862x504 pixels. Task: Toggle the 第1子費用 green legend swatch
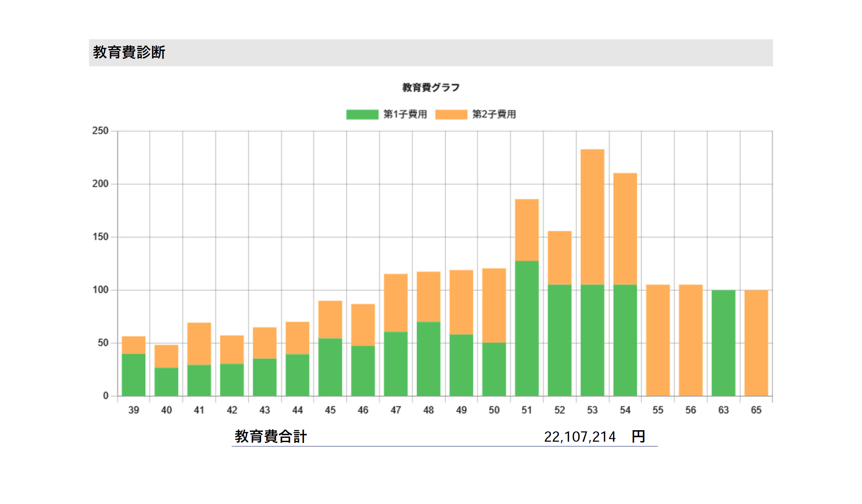coord(362,115)
